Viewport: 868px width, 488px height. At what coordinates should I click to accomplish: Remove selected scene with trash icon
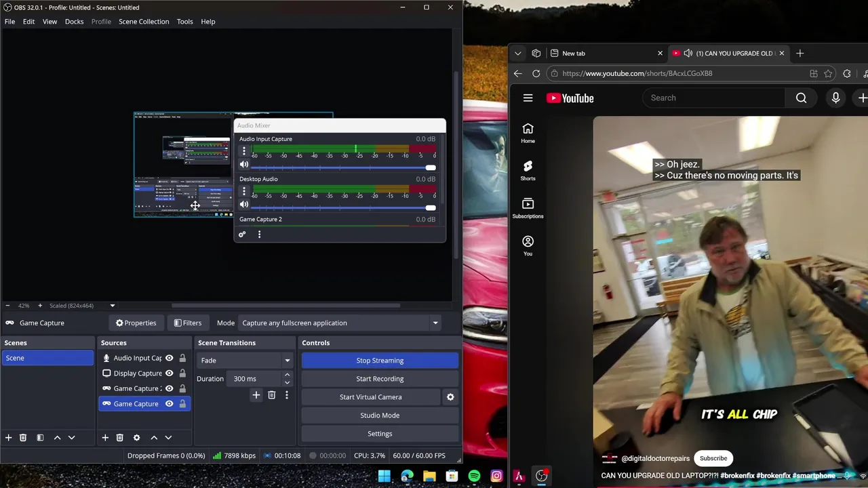pyautogui.click(x=22, y=438)
